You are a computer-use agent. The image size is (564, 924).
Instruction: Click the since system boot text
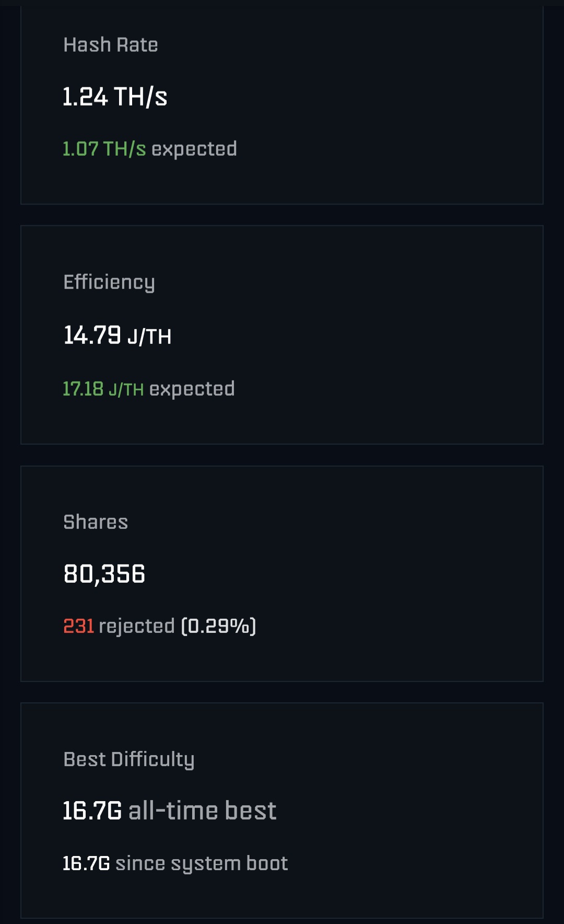202,863
